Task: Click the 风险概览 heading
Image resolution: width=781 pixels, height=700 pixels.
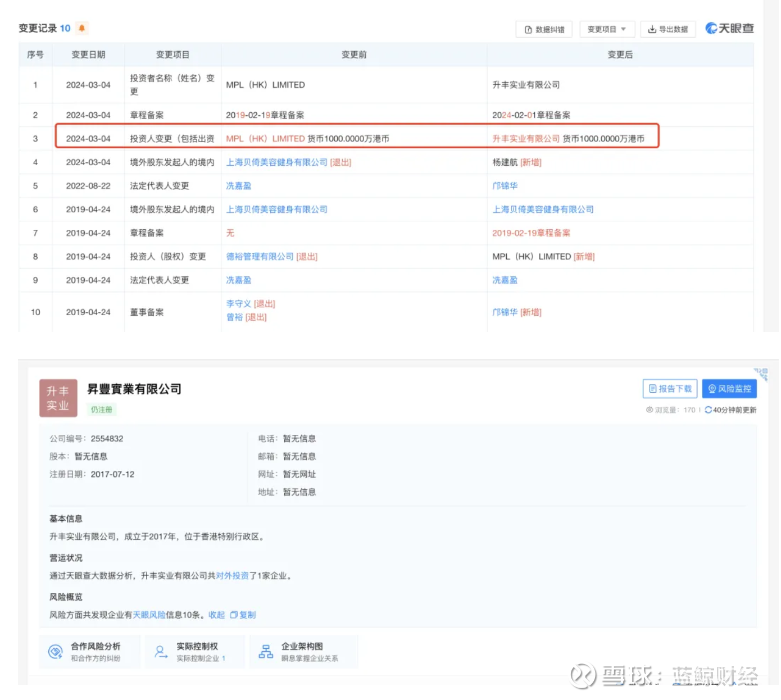Action: (66, 597)
